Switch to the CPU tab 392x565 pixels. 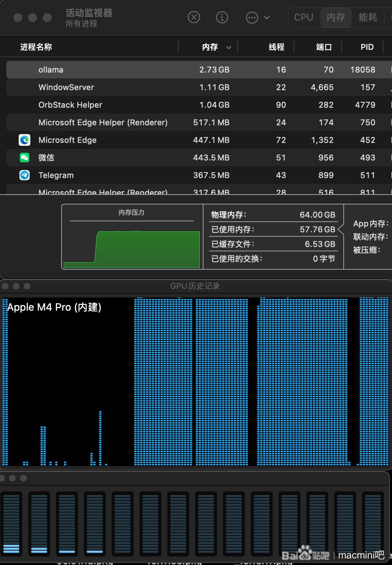[x=303, y=17]
